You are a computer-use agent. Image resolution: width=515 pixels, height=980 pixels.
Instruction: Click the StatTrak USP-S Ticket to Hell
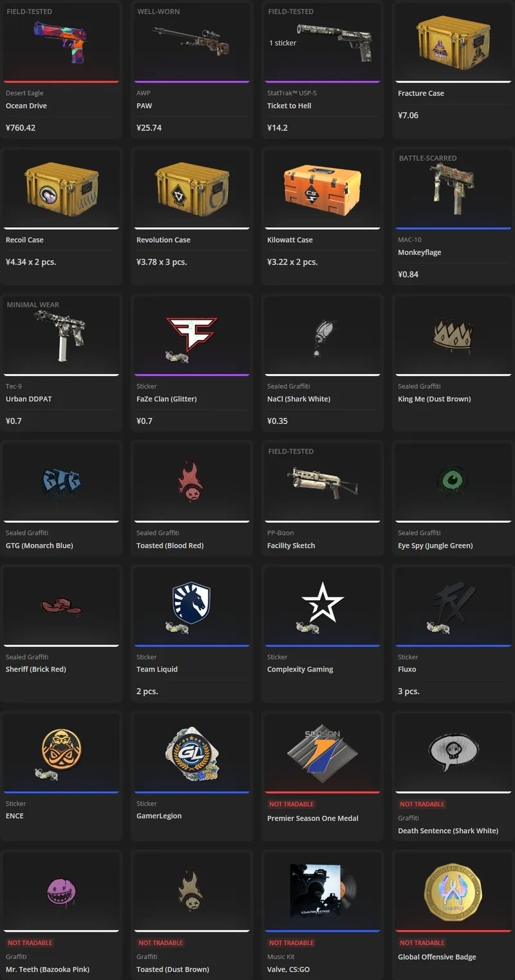click(323, 70)
